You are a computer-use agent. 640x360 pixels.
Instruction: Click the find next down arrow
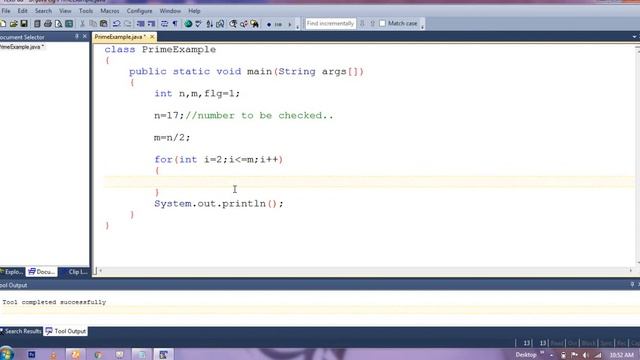click(362, 24)
